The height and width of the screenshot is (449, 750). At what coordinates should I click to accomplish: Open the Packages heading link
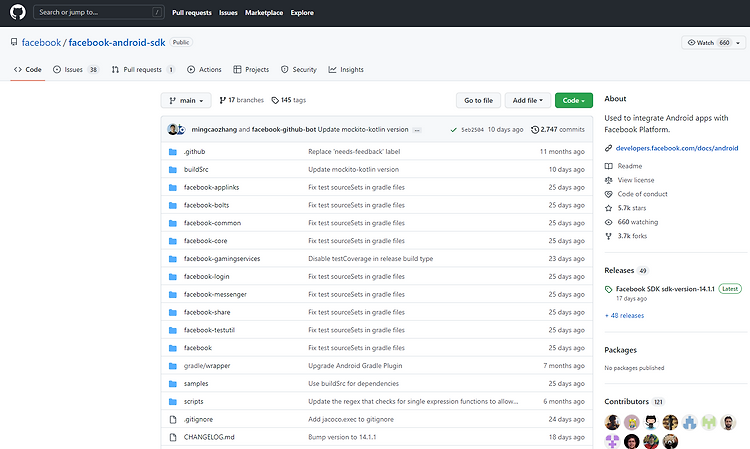(620, 350)
